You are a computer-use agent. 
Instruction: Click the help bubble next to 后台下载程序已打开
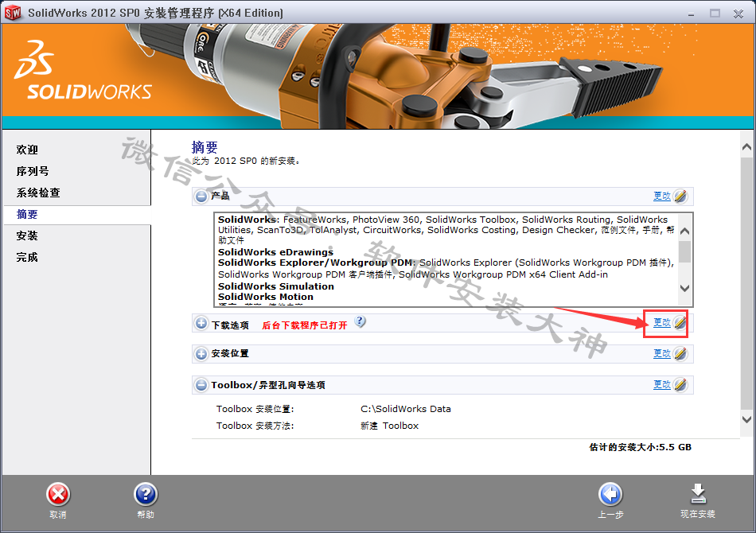[x=360, y=321]
